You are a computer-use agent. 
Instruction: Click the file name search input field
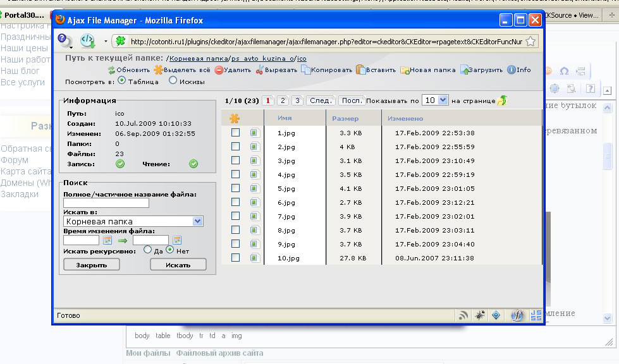click(106, 203)
